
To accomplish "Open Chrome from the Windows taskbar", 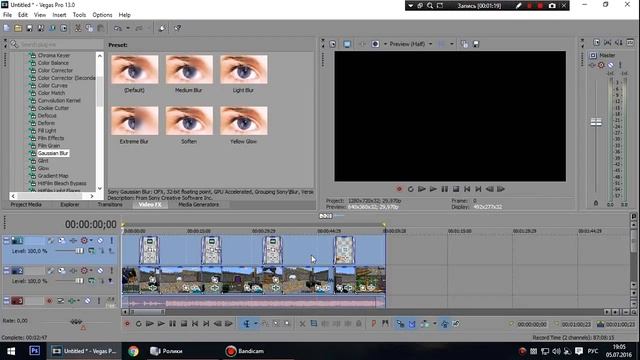I will [133, 351].
